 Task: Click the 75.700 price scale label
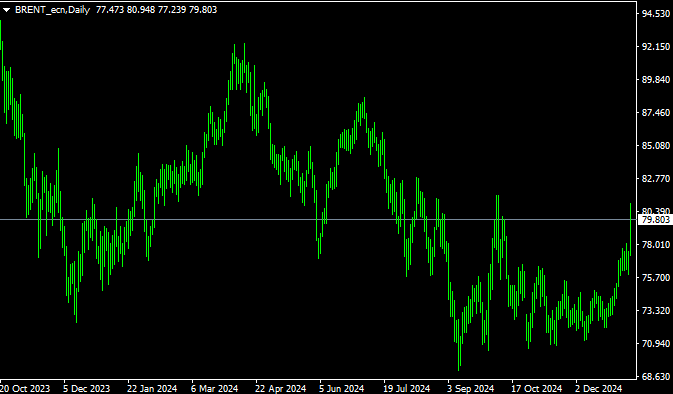pos(655,277)
